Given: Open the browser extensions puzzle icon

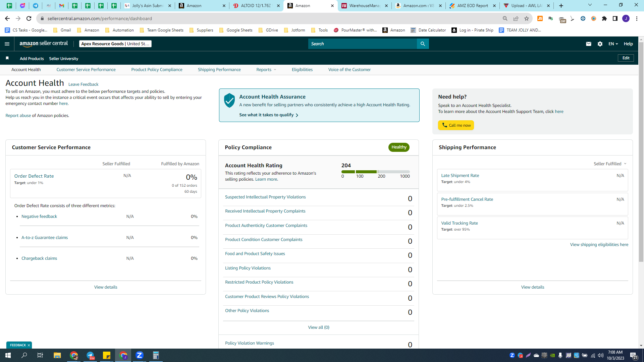Looking at the screenshot, I should [x=604, y=18].
